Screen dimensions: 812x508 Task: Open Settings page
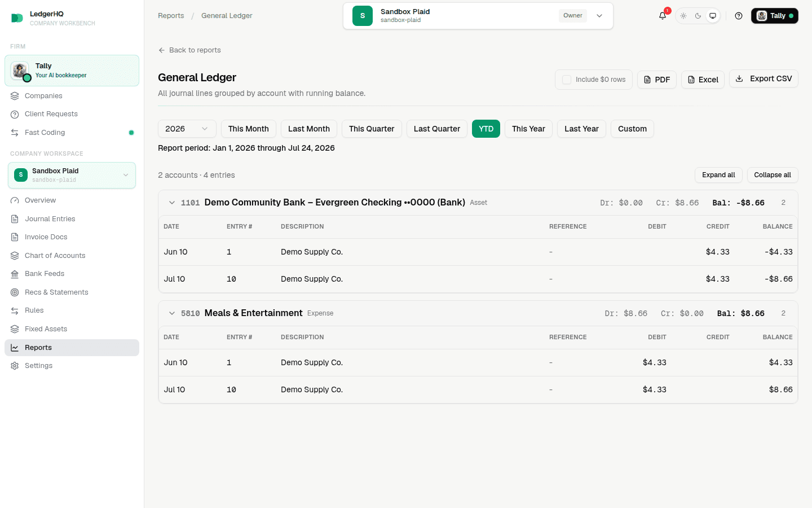coord(72,366)
